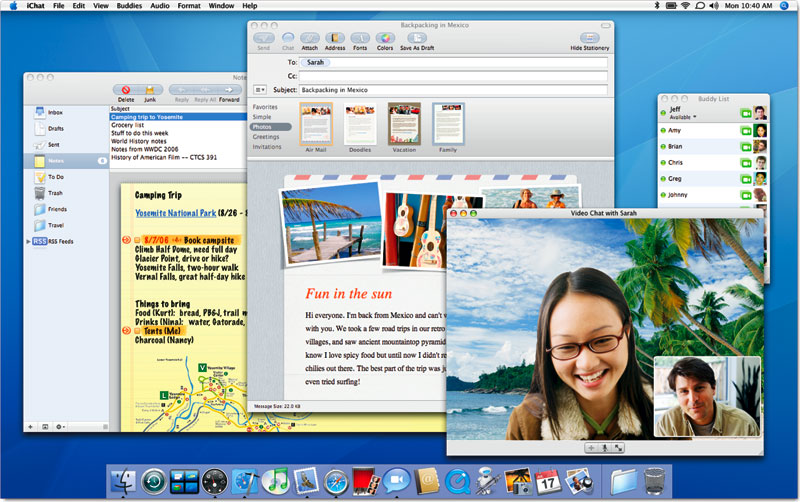800x502 pixels.
Task: Click the Save As Draft icon
Action: pyautogui.click(x=418, y=37)
